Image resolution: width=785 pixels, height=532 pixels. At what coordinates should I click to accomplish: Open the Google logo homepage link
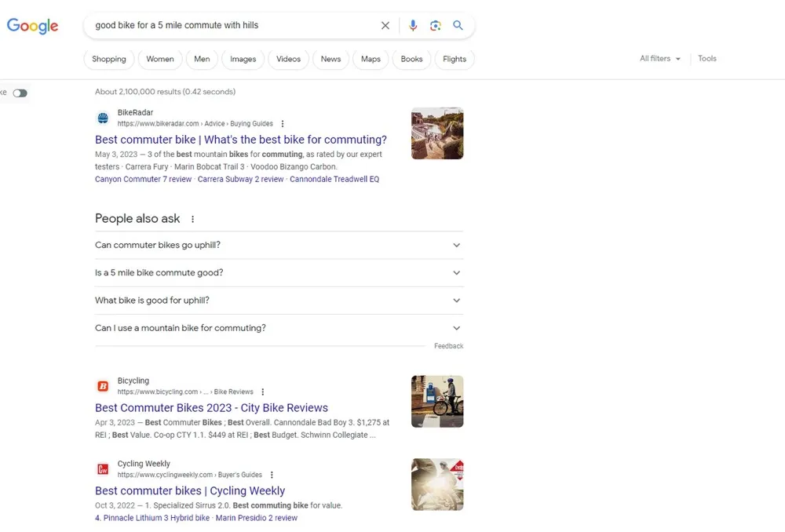click(32, 26)
